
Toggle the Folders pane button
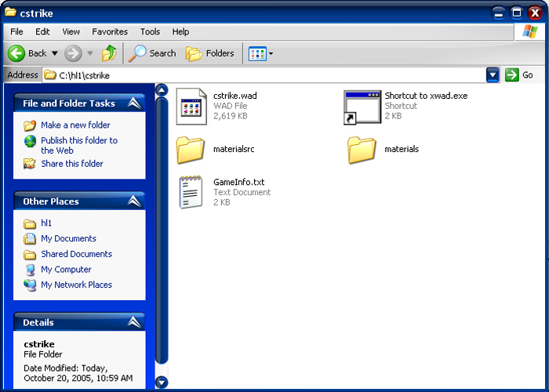click(210, 53)
